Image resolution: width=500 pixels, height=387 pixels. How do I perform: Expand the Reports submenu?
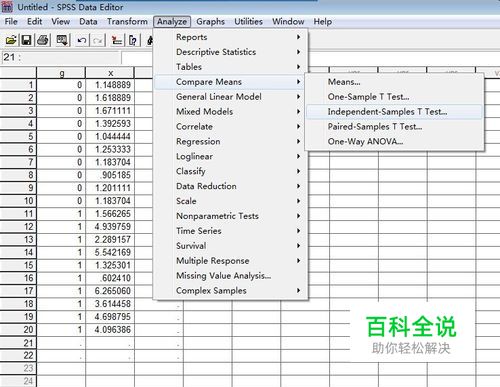point(231,37)
